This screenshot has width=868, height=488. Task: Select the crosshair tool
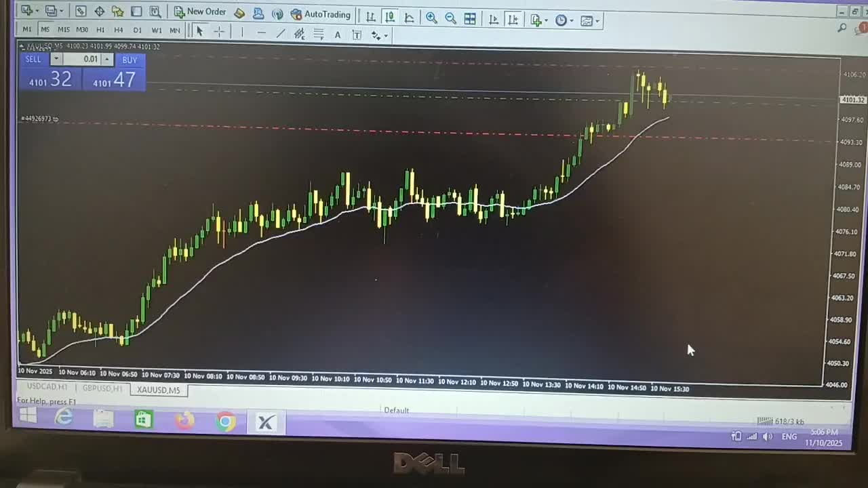pyautogui.click(x=218, y=31)
